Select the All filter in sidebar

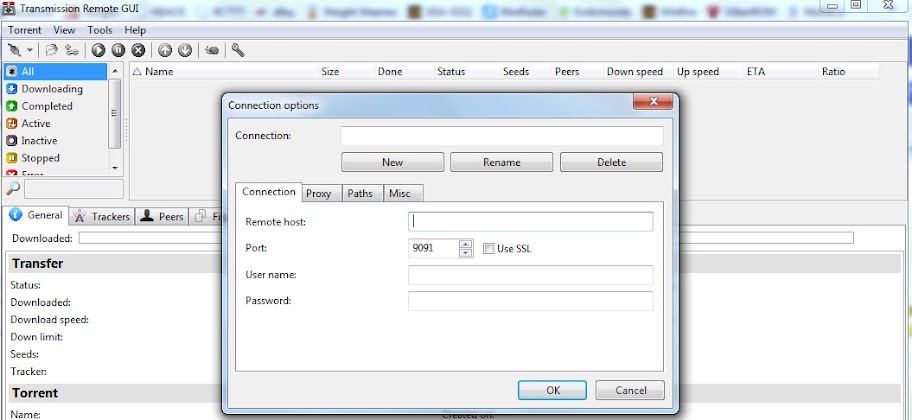point(55,72)
